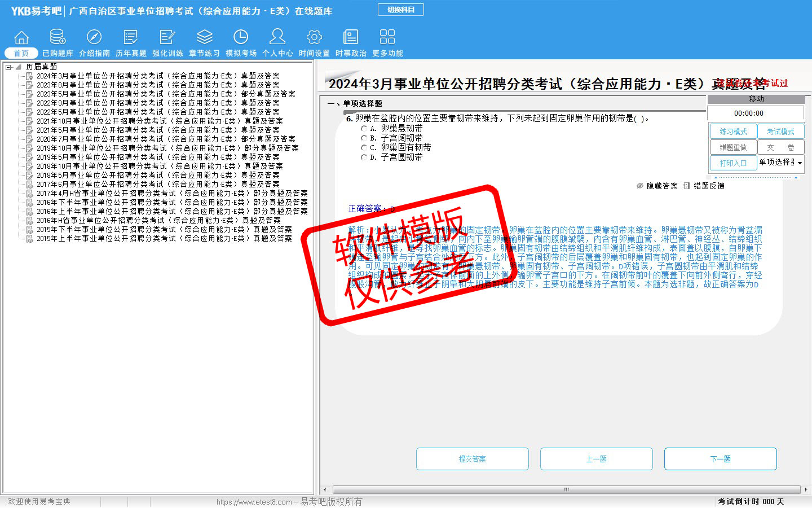Select answer option C 卵巢固有韧带
812x508 pixels.
click(x=364, y=148)
